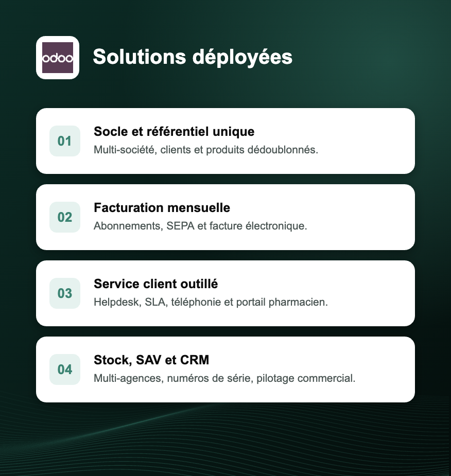Viewport: 451px width, 476px height.
Task: Click the 01 number badge
Action: pos(65,141)
